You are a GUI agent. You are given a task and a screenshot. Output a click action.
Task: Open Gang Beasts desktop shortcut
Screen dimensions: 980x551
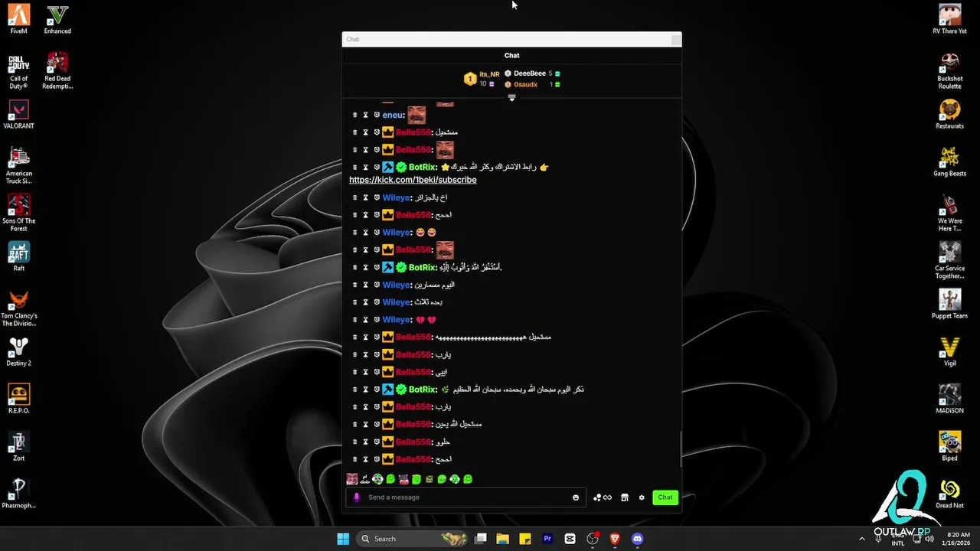tap(950, 161)
